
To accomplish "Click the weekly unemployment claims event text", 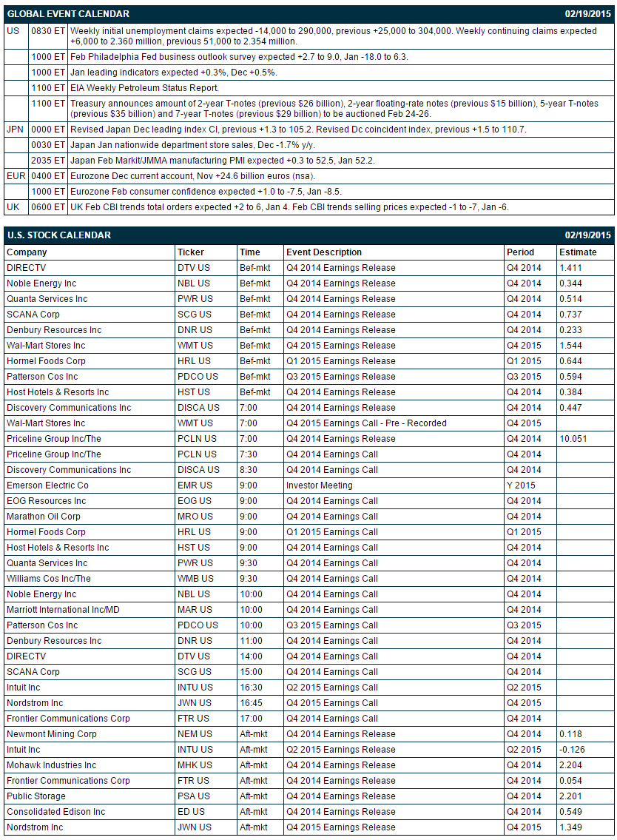I will click(334, 36).
